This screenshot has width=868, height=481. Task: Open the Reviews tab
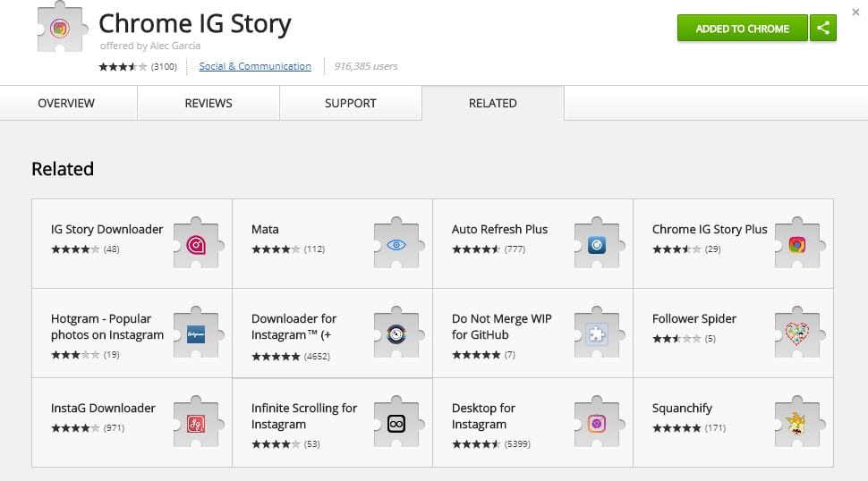coord(208,104)
